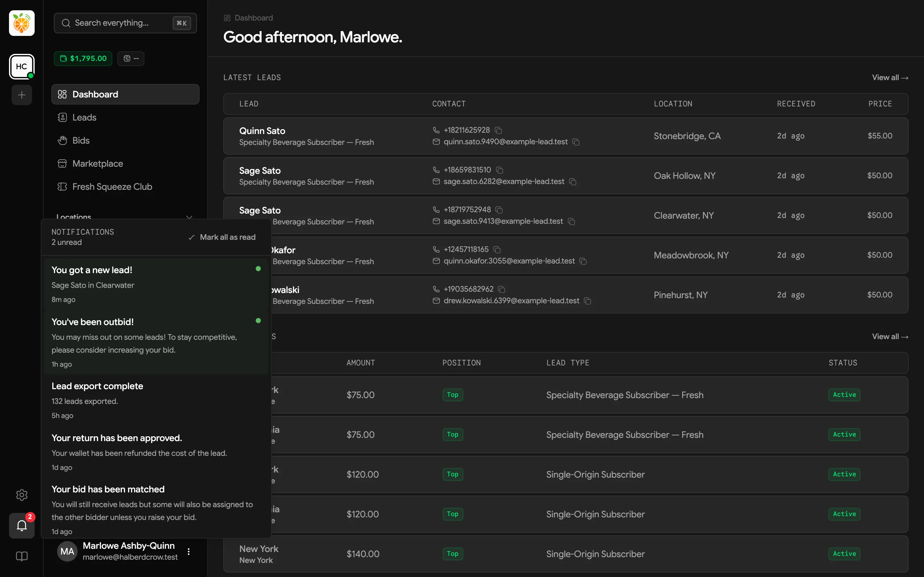Click the orange app logo

coord(22,23)
